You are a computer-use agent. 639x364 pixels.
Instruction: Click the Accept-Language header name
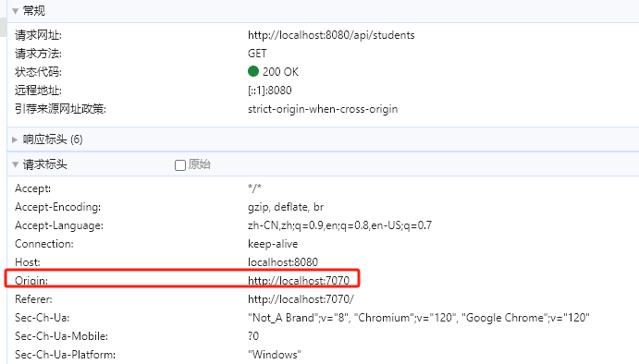(x=58, y=225)
